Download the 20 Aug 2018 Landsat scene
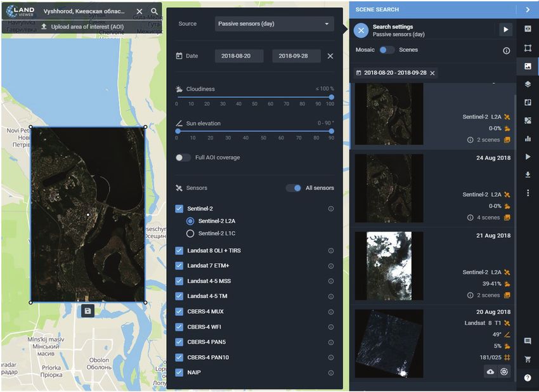Viewport: 539px width, 392px height. pos(491,372)
